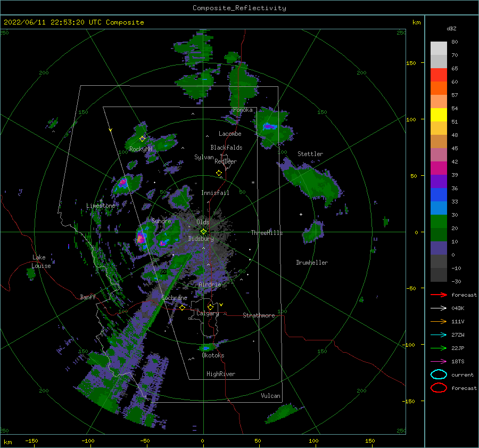Select the light gray 80–70 dBZ swatch
Viewport: 479px width, 448px height.
439,48
